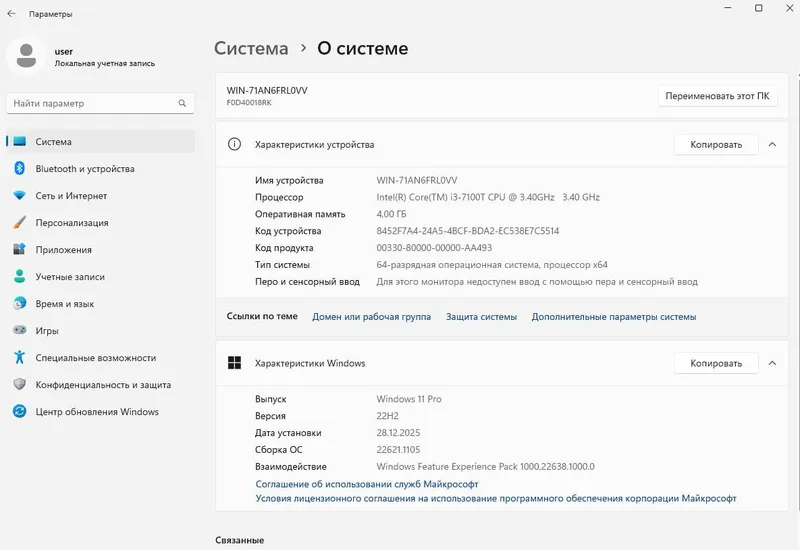The width and height of the screenshot is (800, 550).
Task: Open Условия лицензионного соглашения link
Action: (x=496, y=498)
